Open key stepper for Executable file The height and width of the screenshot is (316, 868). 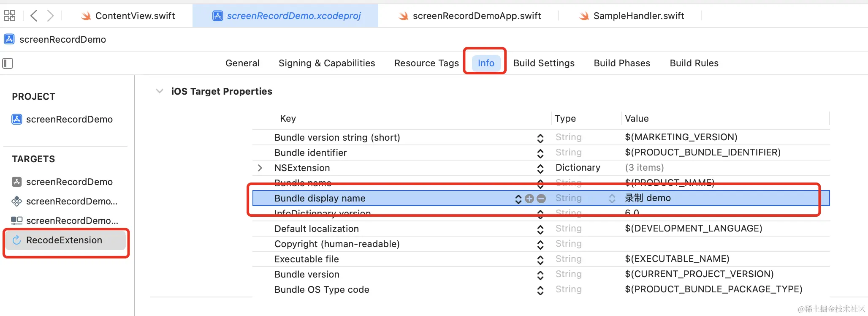(540, 260)
